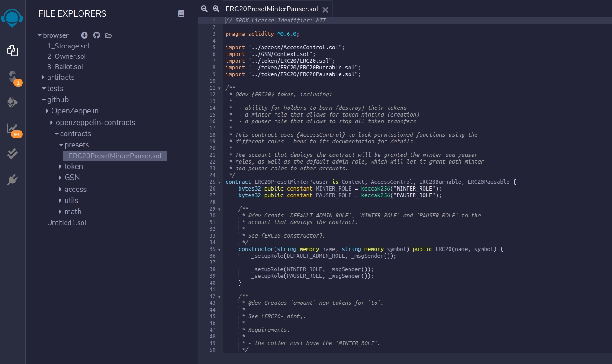Open the Plugin Manager plug icon
Viewport: 612px width, 364px height.
[13, 180]
